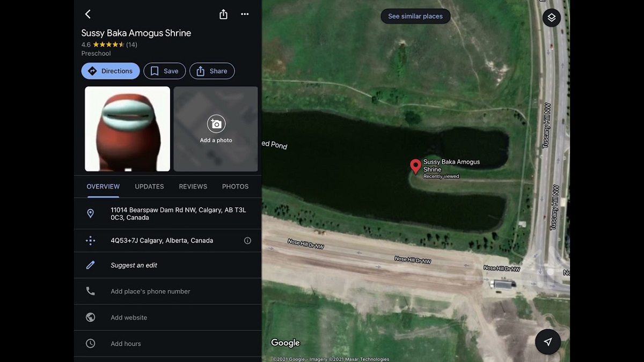This screenshot has width=644, height=362.
Task: Suggest an edit for this place
Action: pyautogui.click(x=134, y=265)
